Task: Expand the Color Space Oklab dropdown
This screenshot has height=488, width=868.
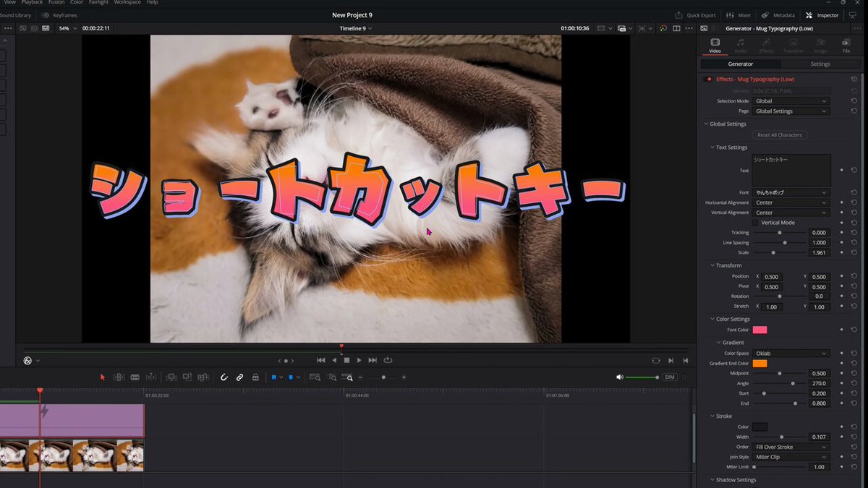Action: click(791, 354)
